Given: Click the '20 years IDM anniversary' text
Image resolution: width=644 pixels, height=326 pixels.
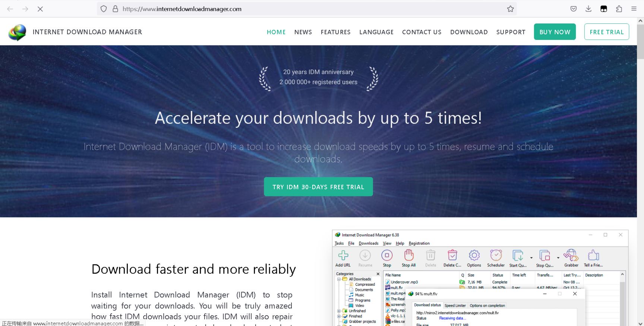Looking at the screenshot, I should 318,72.
